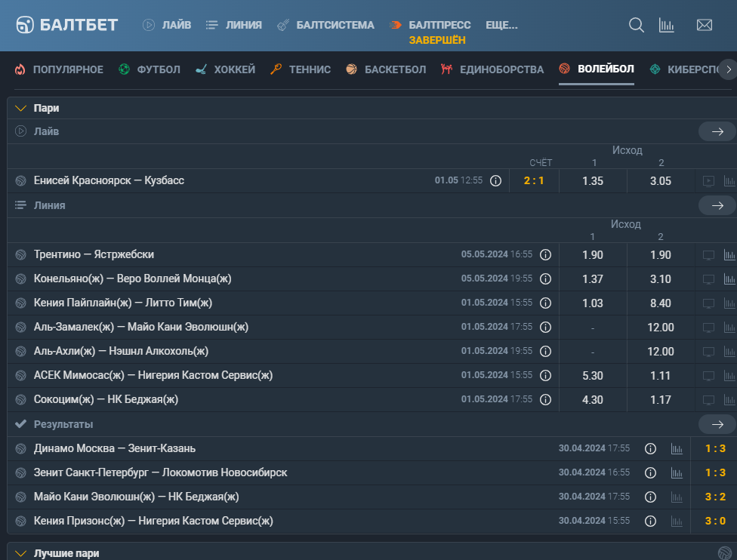Click the ЗАВЕРШЁН status label
737x560 pixels.
pos(437,41)
